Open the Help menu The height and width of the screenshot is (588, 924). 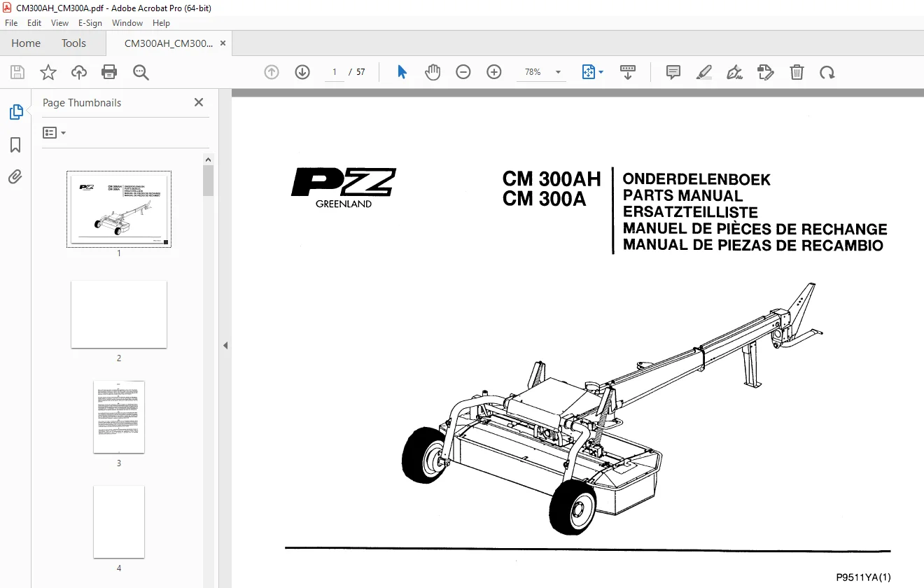(161, 23)
